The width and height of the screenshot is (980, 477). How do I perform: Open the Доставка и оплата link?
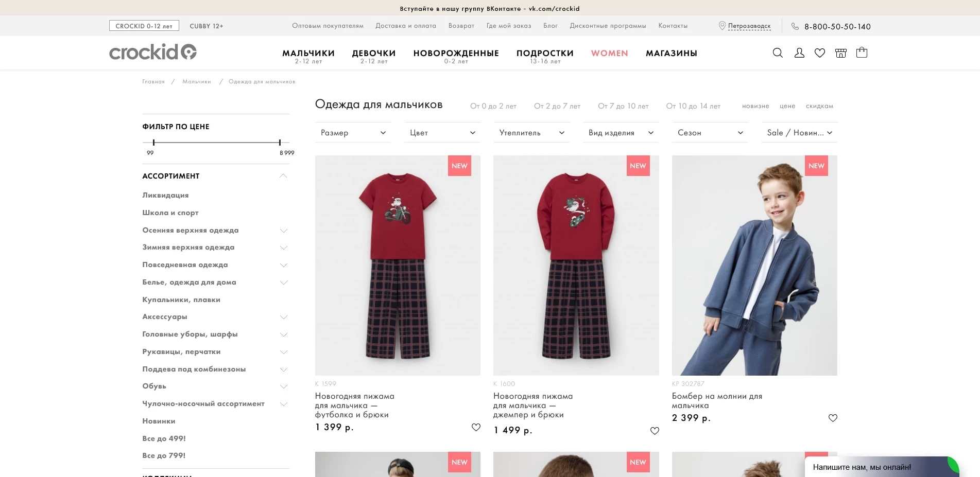406,26
